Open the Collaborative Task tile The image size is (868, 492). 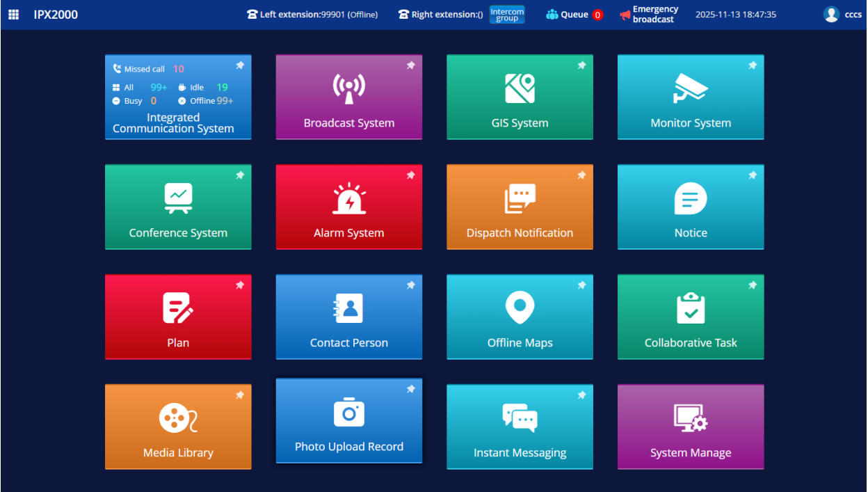pos(691,317)
